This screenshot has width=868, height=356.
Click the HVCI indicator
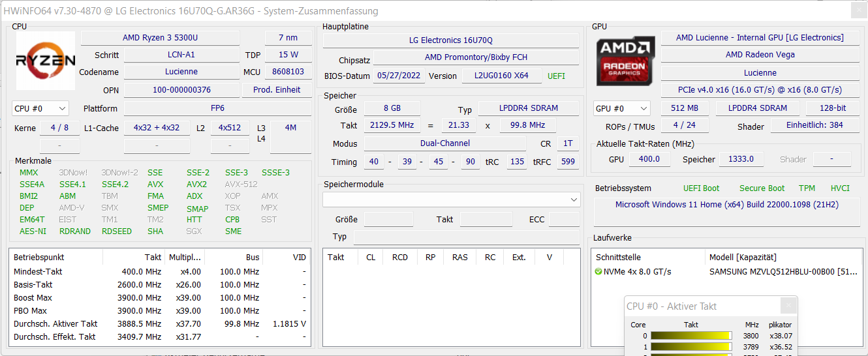840,188
